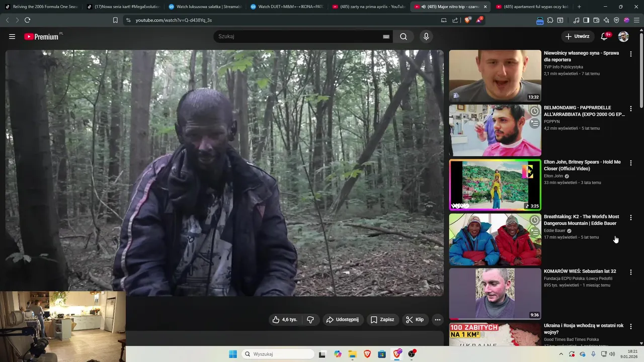
Task: Toggle the browser sidebar panel icon
Action: (586, 20)
